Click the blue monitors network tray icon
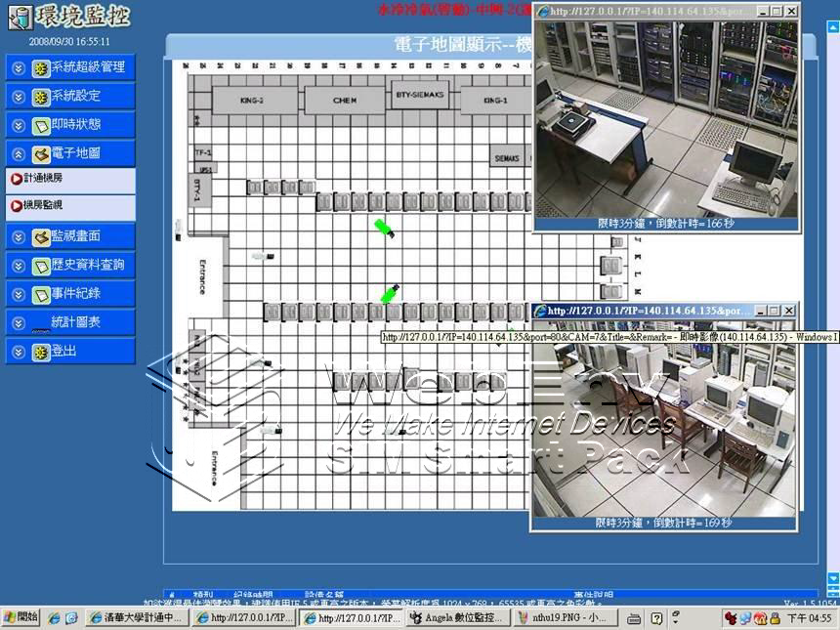The width and height of the screenshot is (840, 630). click(x=745, y=618)
